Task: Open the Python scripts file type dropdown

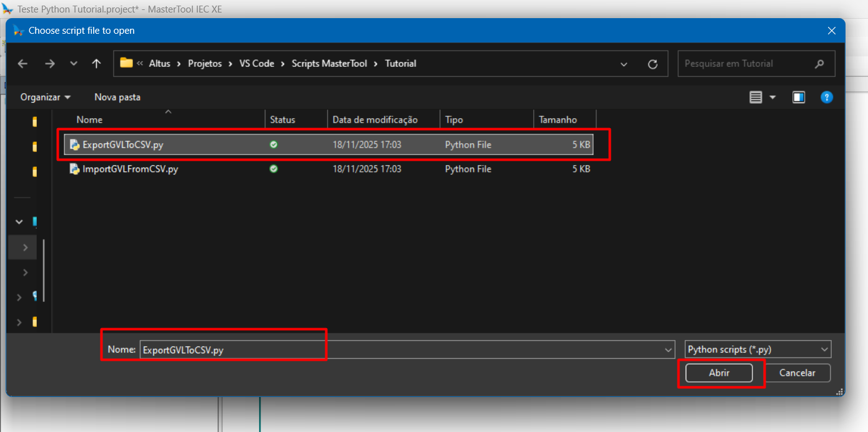Action: [x=758, y=349]
